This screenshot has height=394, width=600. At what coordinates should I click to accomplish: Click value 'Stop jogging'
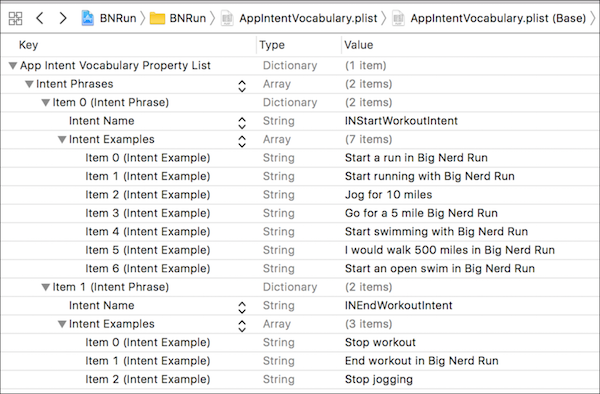pyautogui.click(x=378, y=379)
